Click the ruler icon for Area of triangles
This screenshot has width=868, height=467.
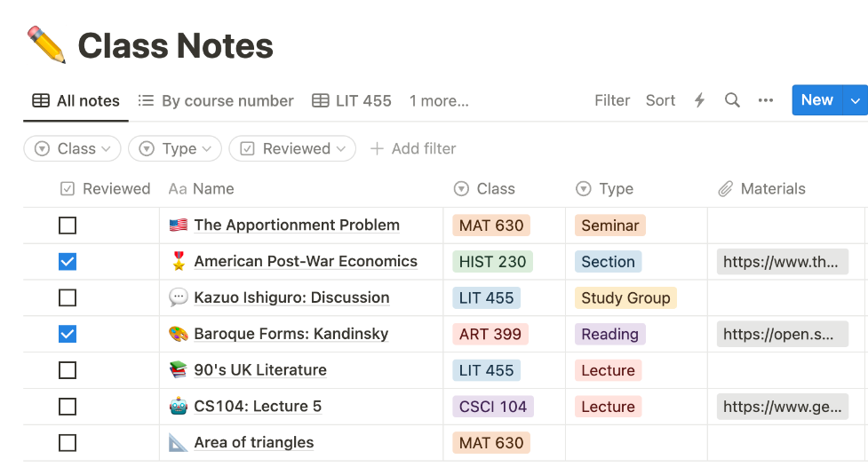pyautogui.click(x=179, y=443)
